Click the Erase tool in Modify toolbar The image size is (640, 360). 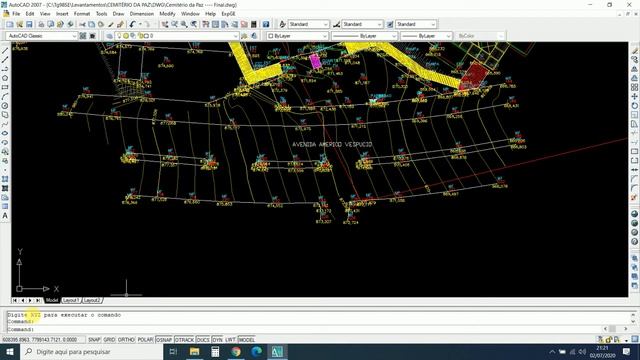(x=634, y=51)
